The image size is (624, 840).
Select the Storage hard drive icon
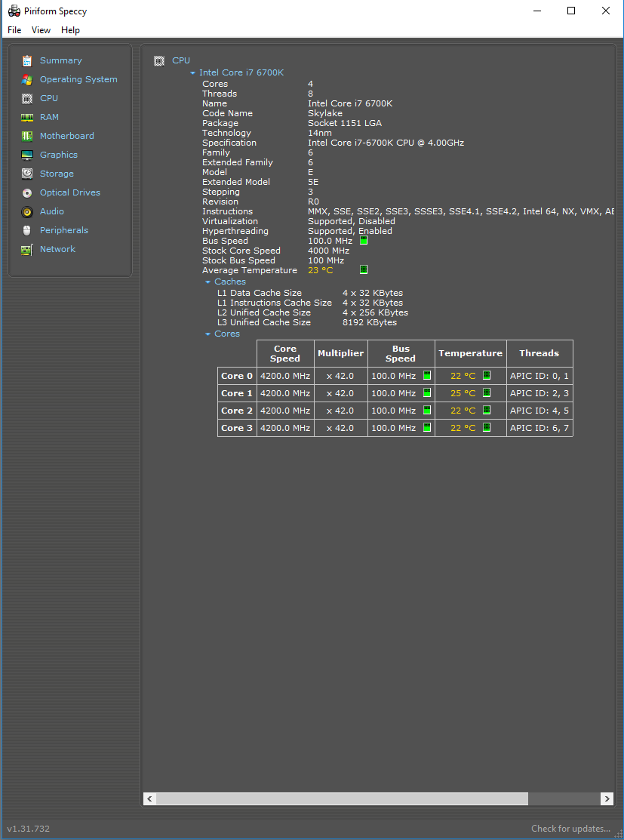click(x=27, y=174)
